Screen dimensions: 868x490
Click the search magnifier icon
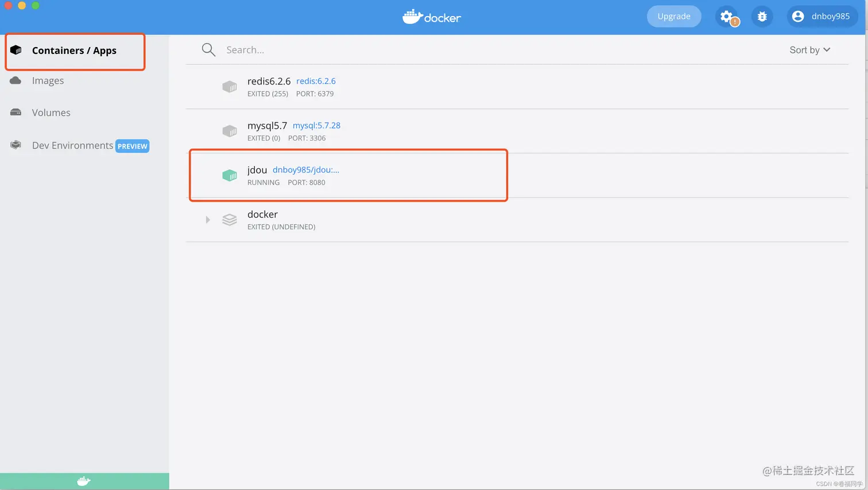pos(208,50)
